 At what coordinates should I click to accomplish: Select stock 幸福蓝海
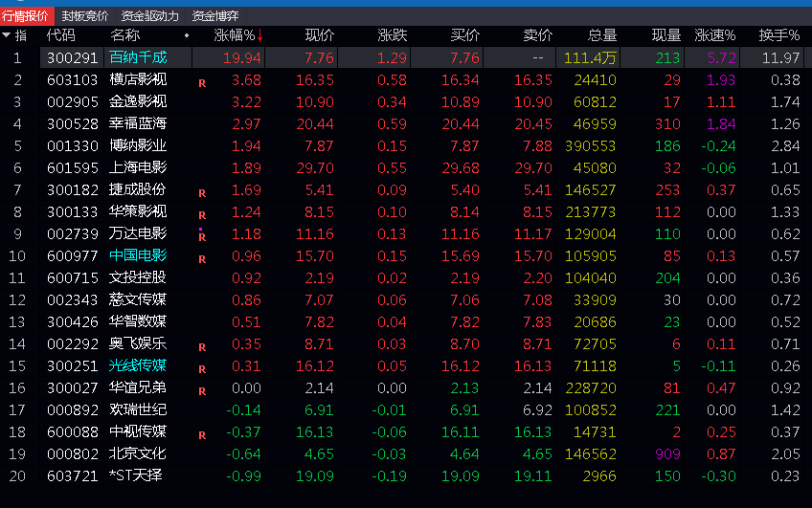[138, 123]
